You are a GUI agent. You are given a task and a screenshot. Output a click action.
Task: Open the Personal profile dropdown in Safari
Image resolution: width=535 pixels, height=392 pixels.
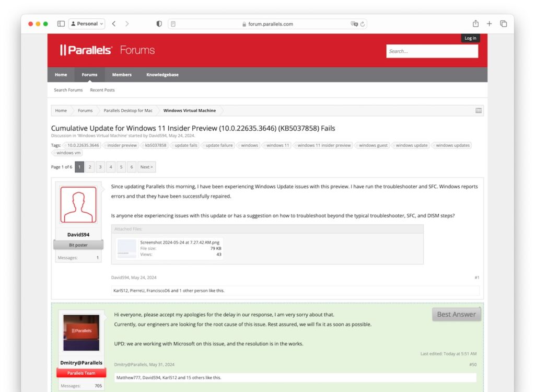pyautogui.click(x=86, y=24)
